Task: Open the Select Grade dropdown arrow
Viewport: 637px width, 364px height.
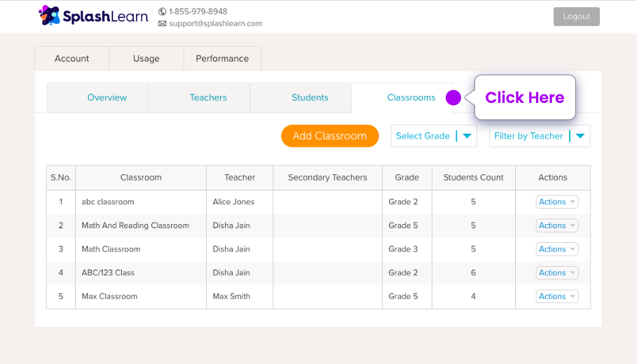Action: (467, 136)
